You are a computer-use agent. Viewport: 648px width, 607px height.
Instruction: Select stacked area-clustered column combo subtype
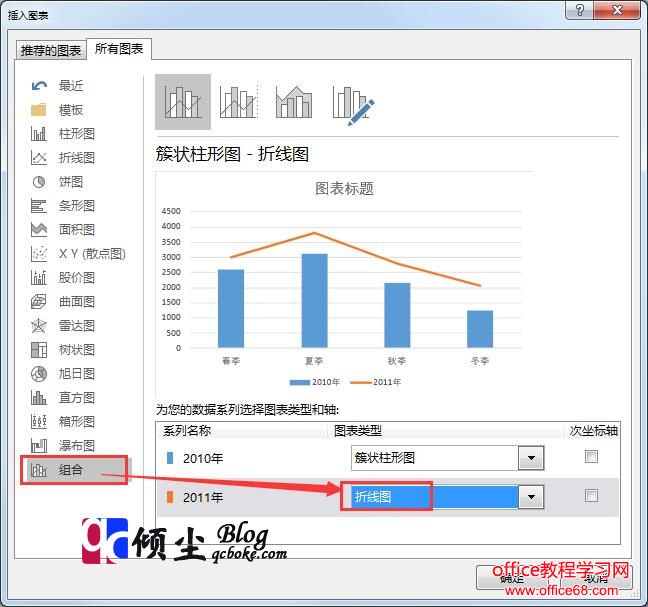pos(294,102)
